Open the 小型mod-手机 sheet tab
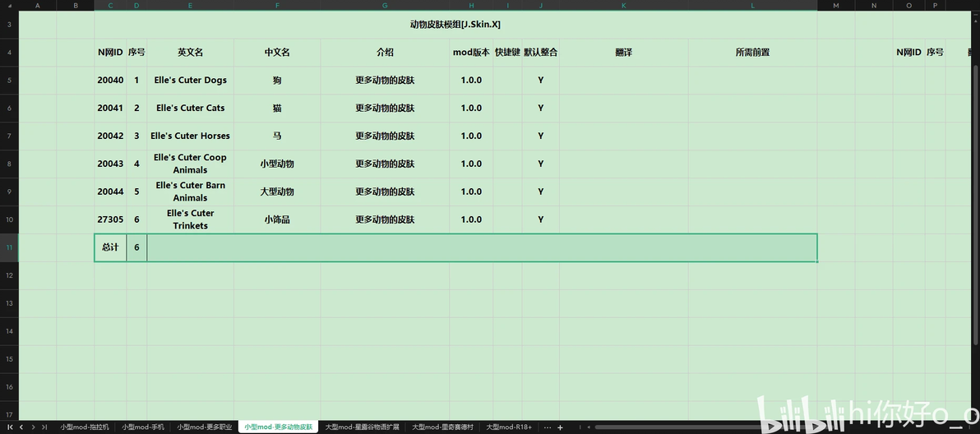980x434 pixels. click(x=143, y=427)
